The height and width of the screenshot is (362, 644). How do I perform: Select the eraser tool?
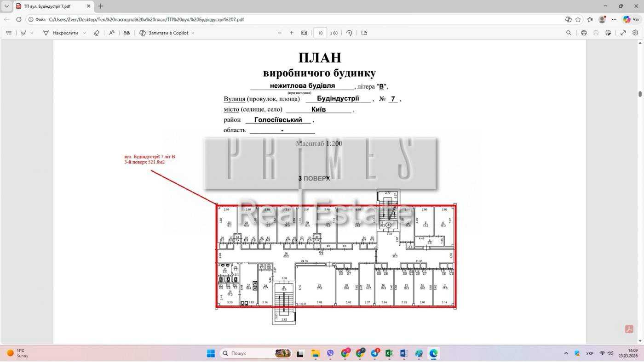97,33
